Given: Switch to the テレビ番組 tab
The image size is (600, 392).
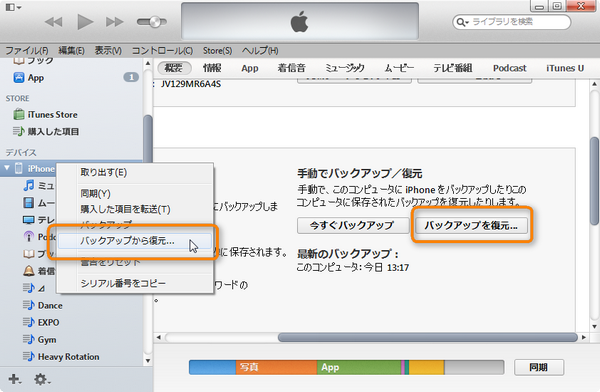Looking at the screenshot, I should [x=453, y=68].
